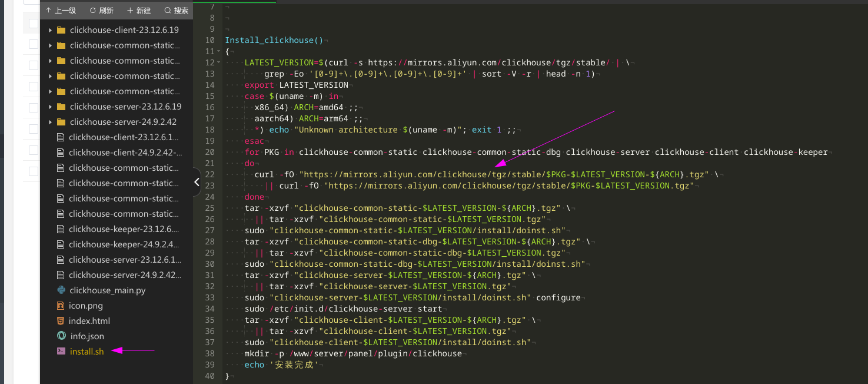The height and width of the screenshot is (384, 868).
Task: Expand the clickhouse-client-23.12.6.19 folder arrow
Action: (51, 30)
